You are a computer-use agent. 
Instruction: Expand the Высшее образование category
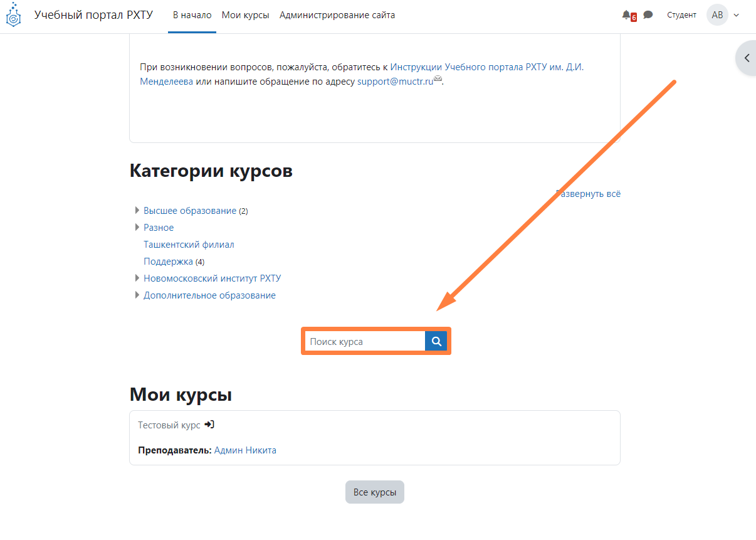pyautogui.click(x=137, y=211)
